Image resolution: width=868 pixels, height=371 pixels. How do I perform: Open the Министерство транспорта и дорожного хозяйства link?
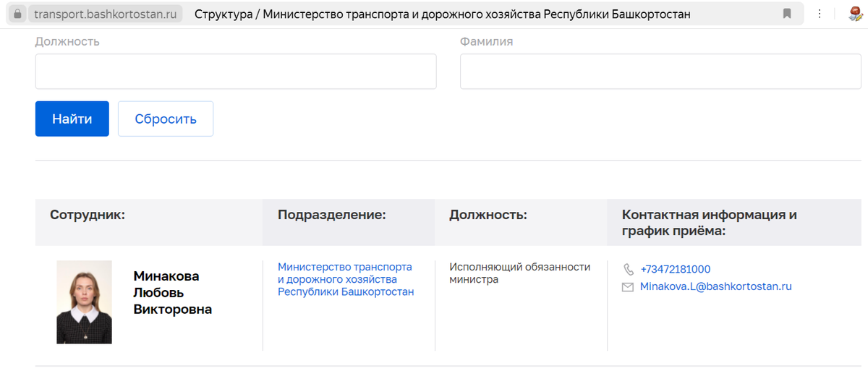coord(346,279)
